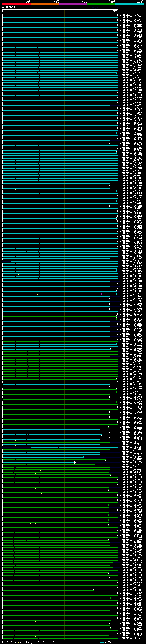Open hit UniRef100_B4FSA7

131,25
